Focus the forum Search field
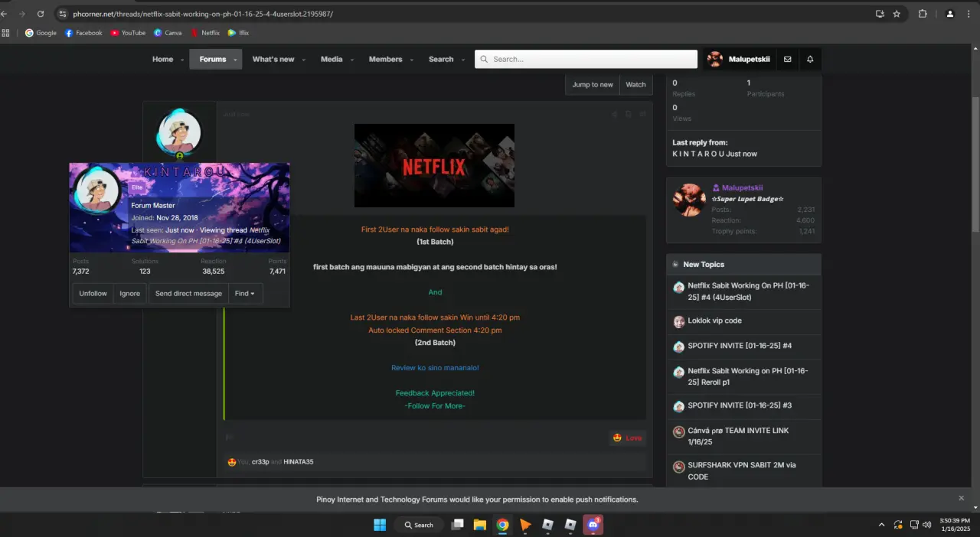Viewport: 980px width, 537px height. point(586,60)
